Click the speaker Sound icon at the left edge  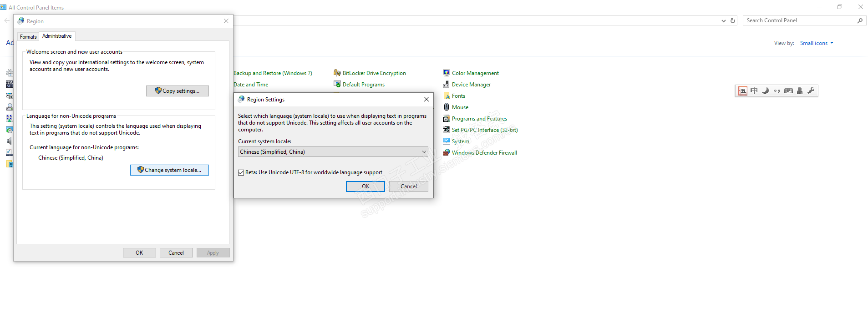(x=10, y=141)
